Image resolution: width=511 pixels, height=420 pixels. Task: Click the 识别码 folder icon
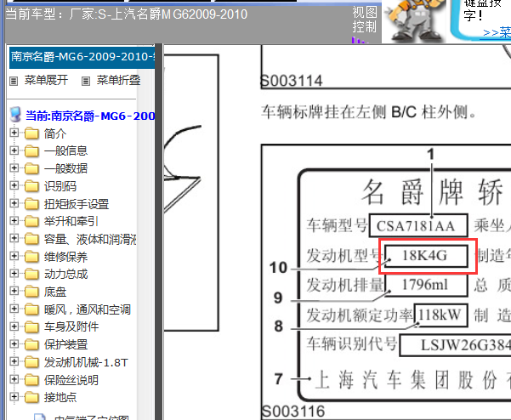point(31,186)
